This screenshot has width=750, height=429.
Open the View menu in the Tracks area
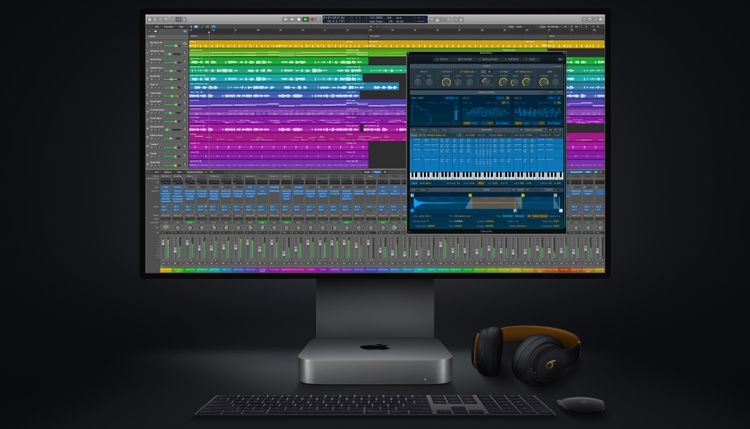182,27
